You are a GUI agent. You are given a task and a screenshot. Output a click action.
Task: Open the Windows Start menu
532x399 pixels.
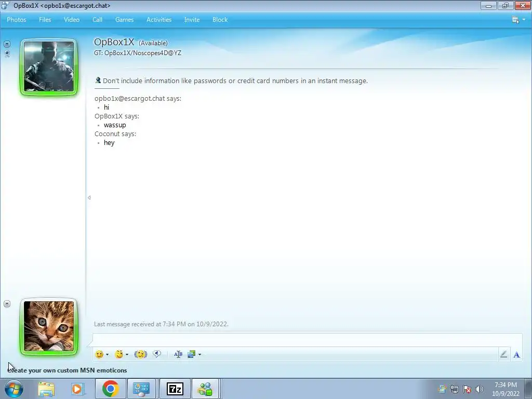tap(14, 389)
